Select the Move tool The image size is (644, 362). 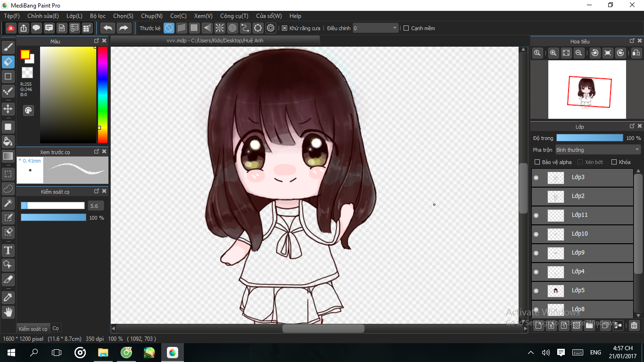coord(8,109)
